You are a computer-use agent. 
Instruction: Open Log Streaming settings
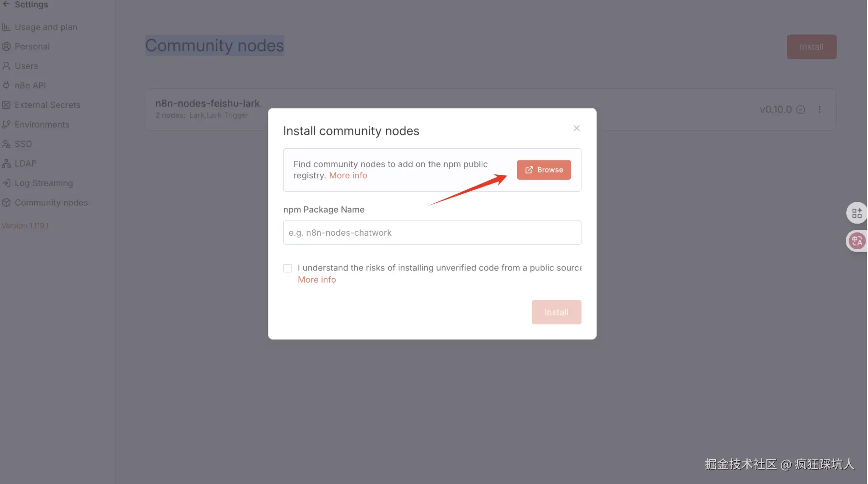[43, 183]
